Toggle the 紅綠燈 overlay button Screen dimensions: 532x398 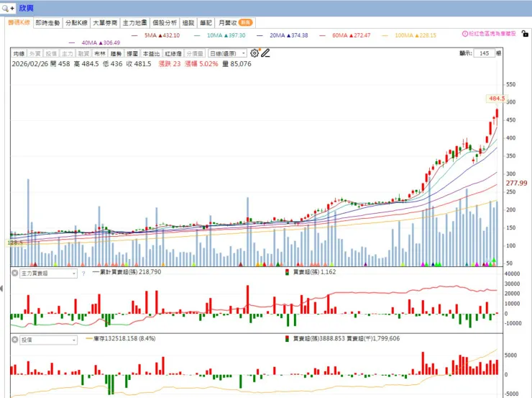[x=173, y=54]
